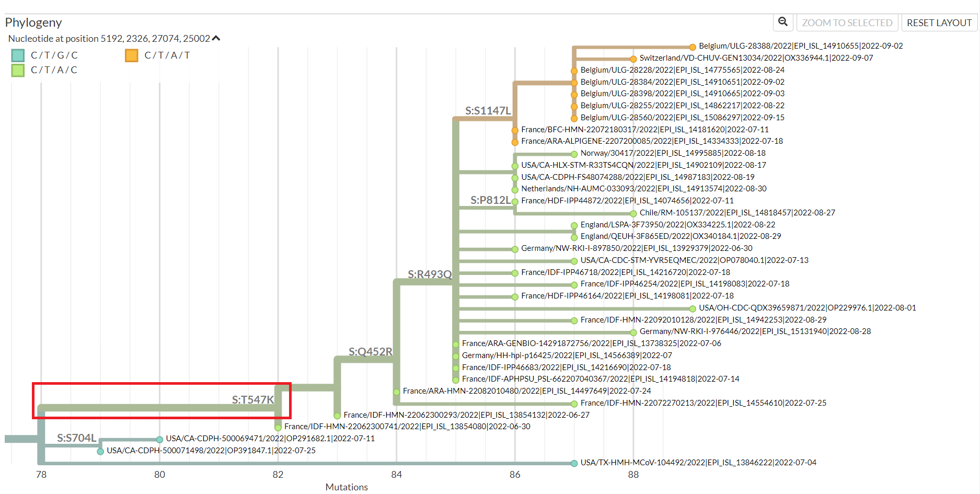Click the teal node for USA/TX-HMH-MCoV-104492/2022

coord(573,463)
